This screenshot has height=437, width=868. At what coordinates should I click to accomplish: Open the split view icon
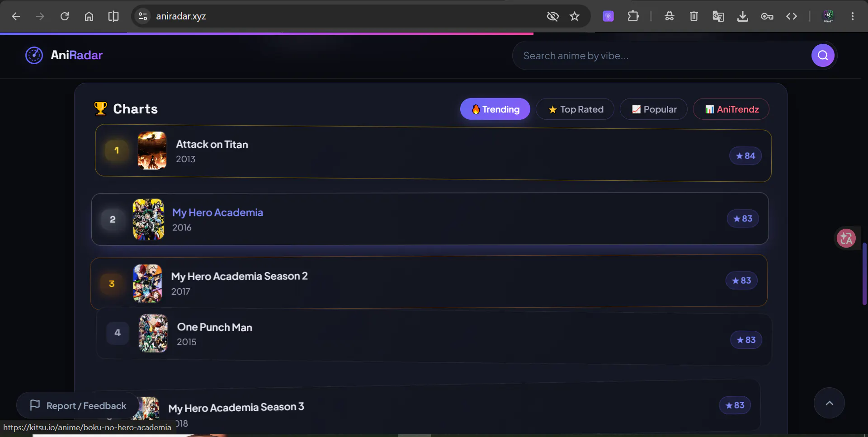pyautogui.click(x=113, y=16)
